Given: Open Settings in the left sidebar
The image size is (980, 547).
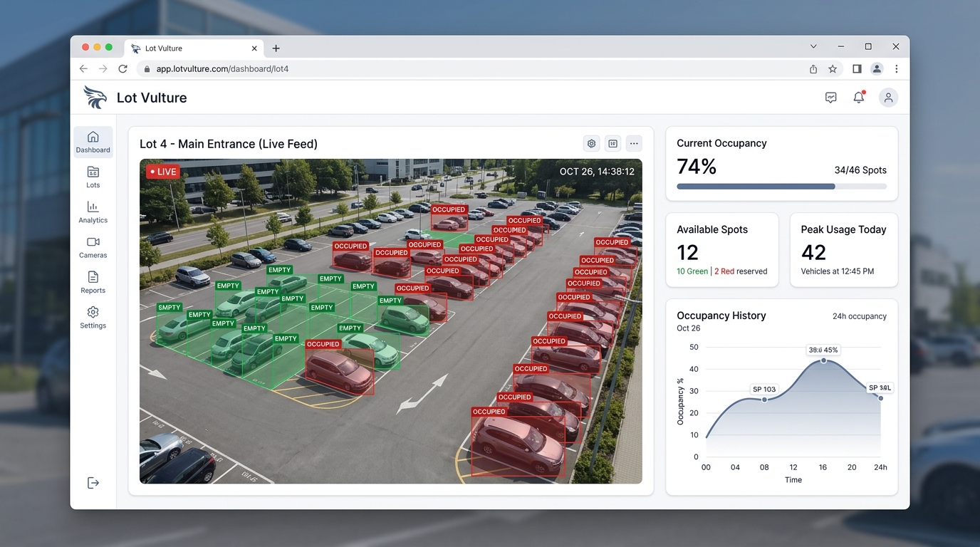Looking at the screenshot, I should click(93, 317).
